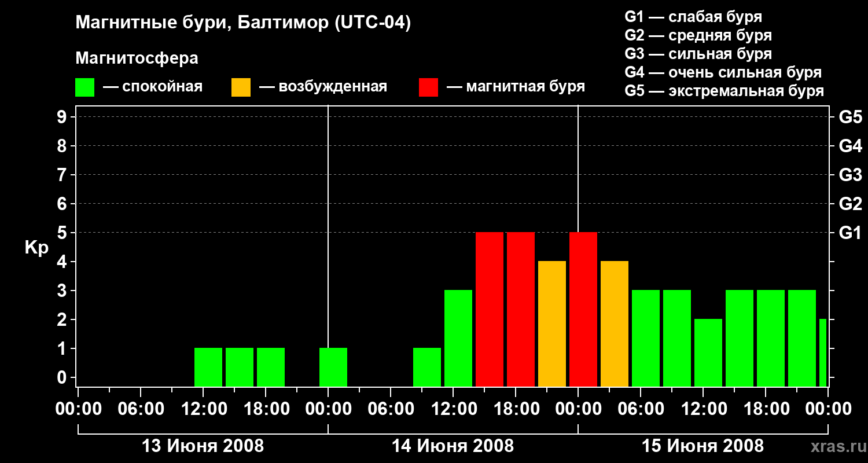The width and height of the screenshot is (868, 463).
Task: Click the orange 'возбужденная' legend swatch
Action: point(241,87)
